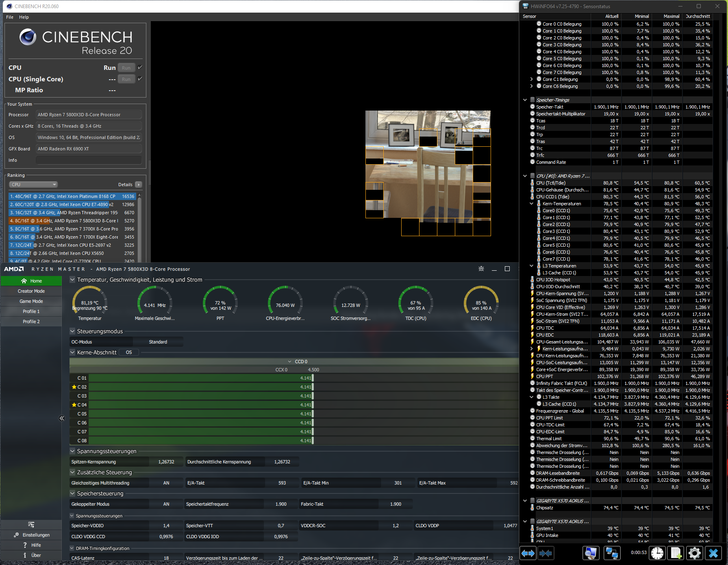The width and height of the screenshot is (728, 565).
Task: Click HWiNFO collapse columns arrows icon
Action: click(x=545, y=553)
